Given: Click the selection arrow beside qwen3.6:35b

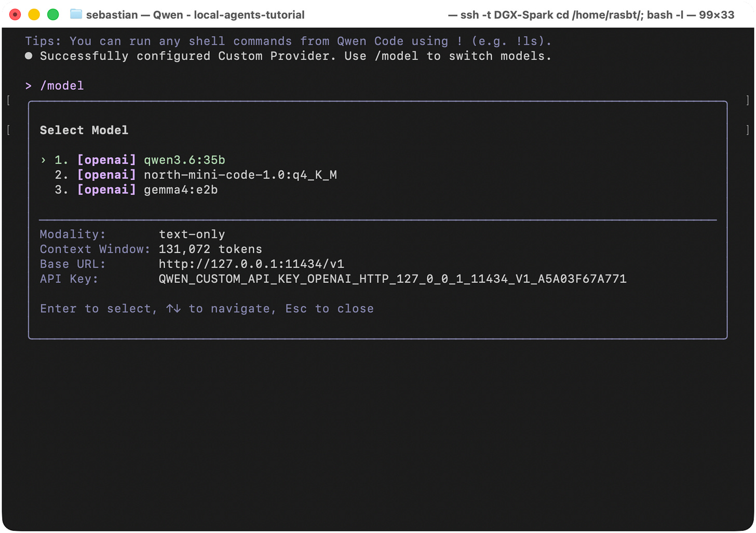Looking at the screenshot, I should tap(44, 160).
